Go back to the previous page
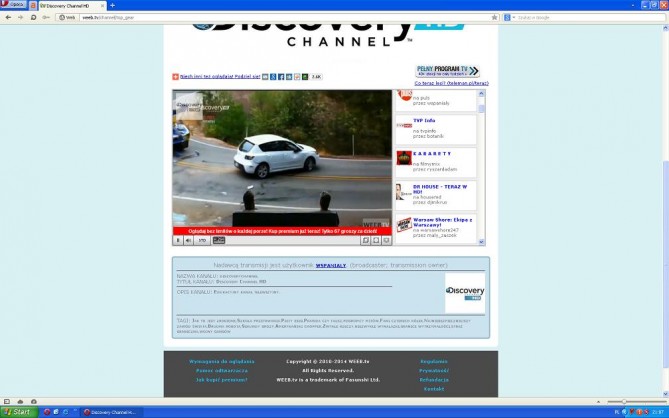 point(9,17)
